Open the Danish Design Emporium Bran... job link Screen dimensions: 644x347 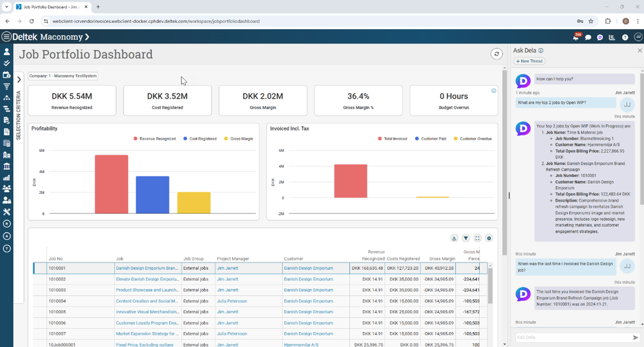click(147, 268)
